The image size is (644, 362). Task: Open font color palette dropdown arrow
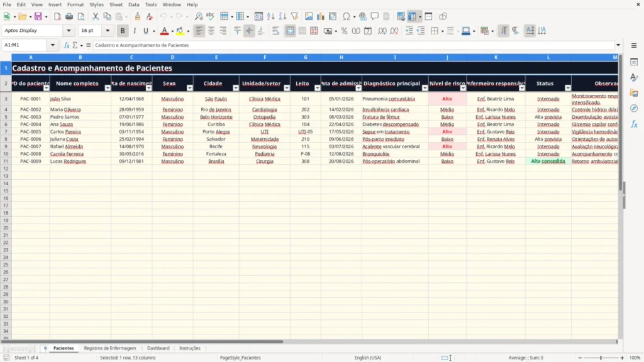pyautogui.click(x=172, y=31)
